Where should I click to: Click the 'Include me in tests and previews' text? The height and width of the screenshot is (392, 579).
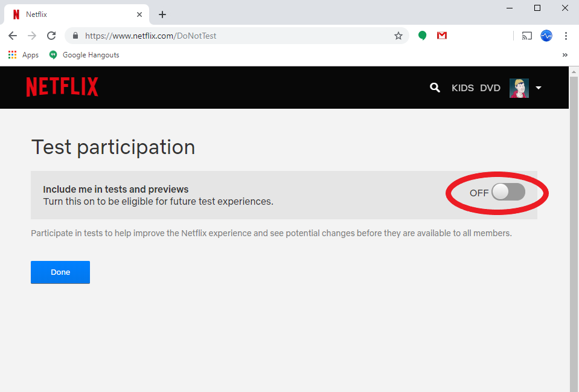coord(115,189)
